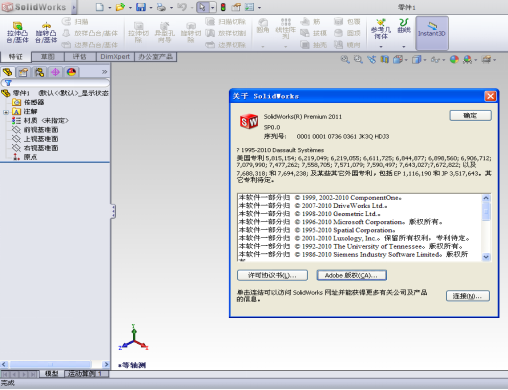Click the 确定 (OK) button
The height and width of the screenshot is (390, 508).
470,115
